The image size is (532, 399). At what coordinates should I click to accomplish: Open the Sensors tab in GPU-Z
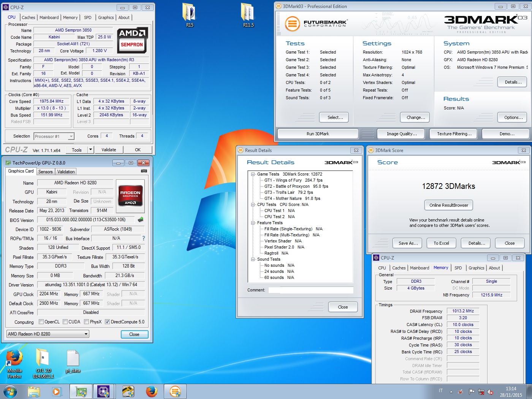[x=46, y=172]
